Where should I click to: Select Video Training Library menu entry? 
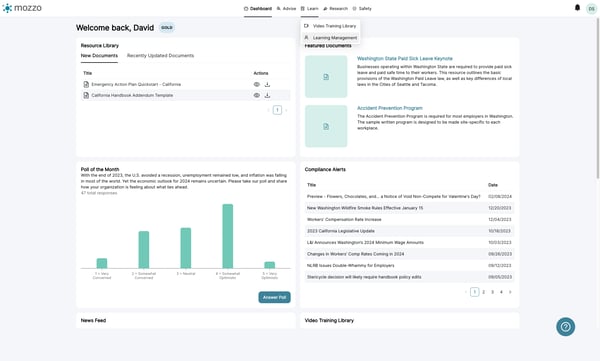330,26
